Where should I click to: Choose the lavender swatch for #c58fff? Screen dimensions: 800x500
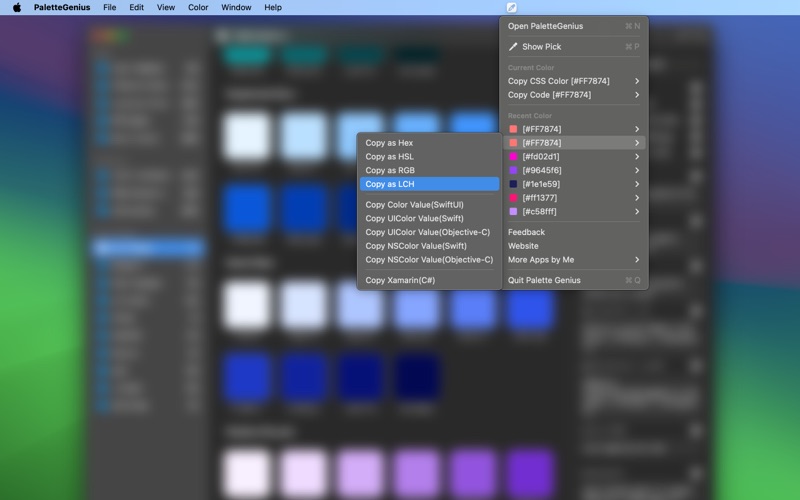coord(513,212)
